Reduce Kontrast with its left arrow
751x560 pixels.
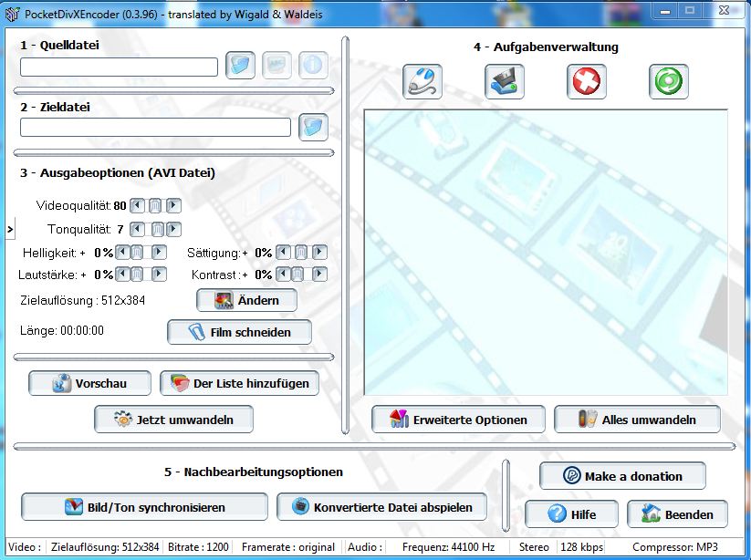coord(284,275)
